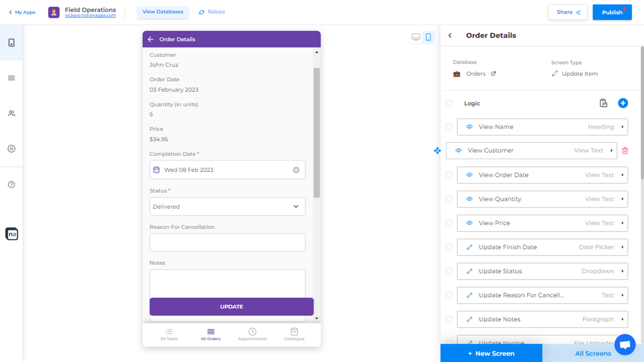The width and height of the screenshot is (644, 362).
Task: Click the paste clipboard icon beside Logic
Action: coord(603,103)
